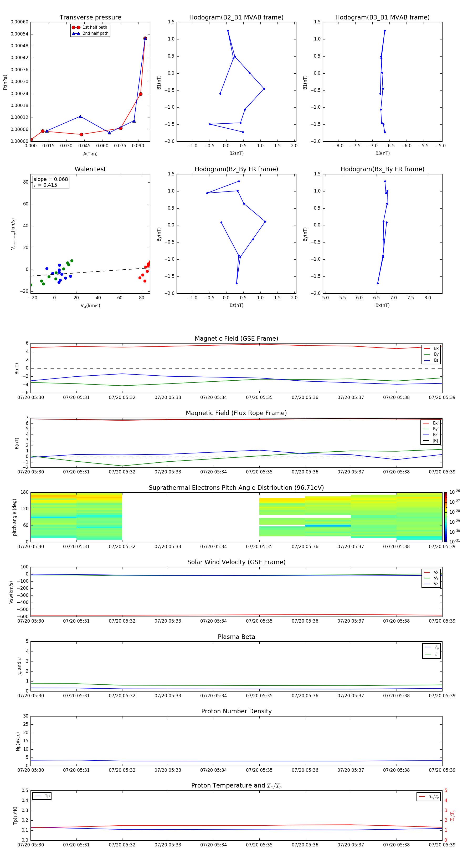Select the βp legend entry in Plasma Beta
Screen dimensions: 473x868
431,647
